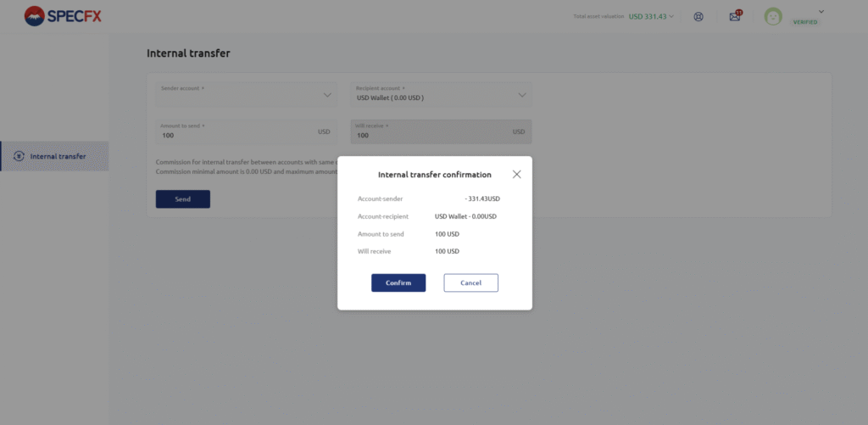Click the Internal transfer confirmation title
This screenshot has height=425, width=868.
(x=434, y=175)
